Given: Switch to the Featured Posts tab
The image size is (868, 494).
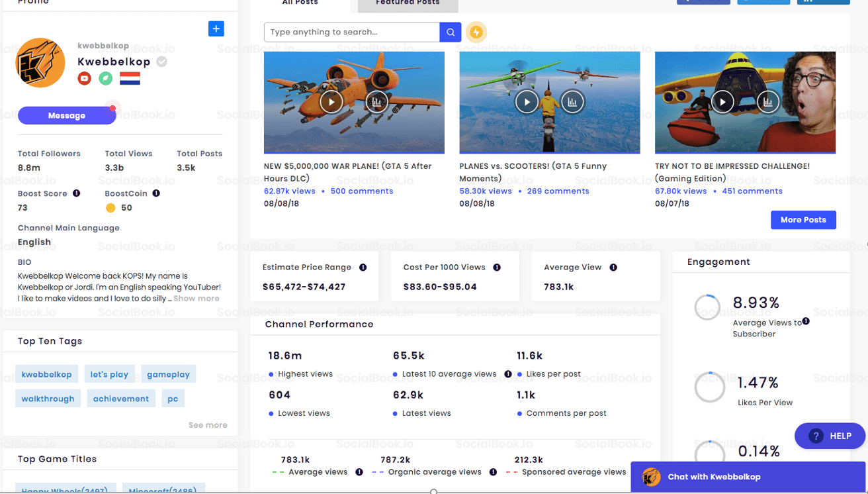Looking at the screenshot, I should pos(408,4).
